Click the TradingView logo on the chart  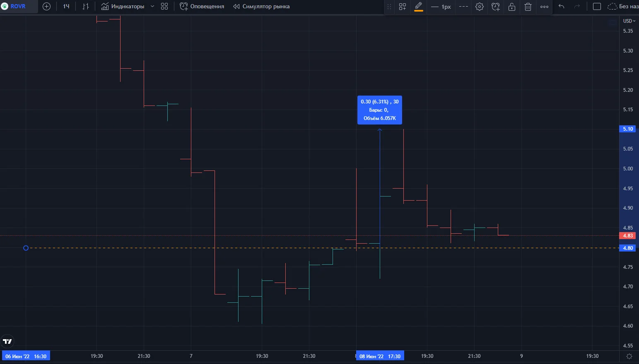coord(7,341)
